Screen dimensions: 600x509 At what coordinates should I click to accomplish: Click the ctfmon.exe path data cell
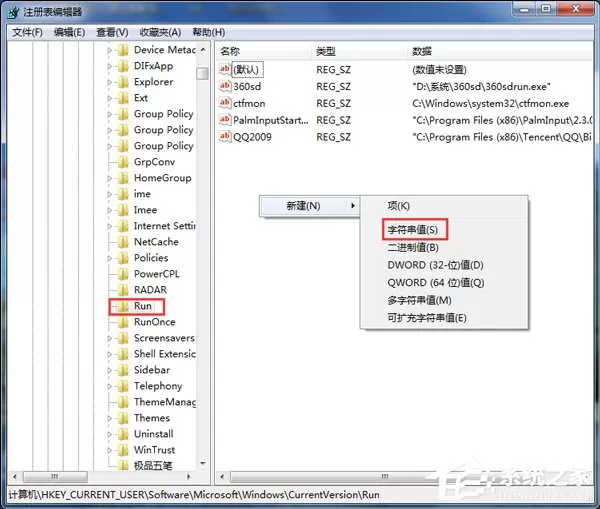[491, 103]
